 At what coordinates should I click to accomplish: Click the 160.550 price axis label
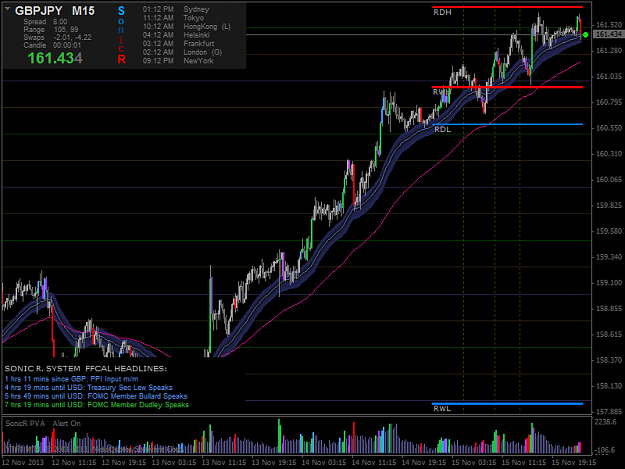[x=608, y=128]
